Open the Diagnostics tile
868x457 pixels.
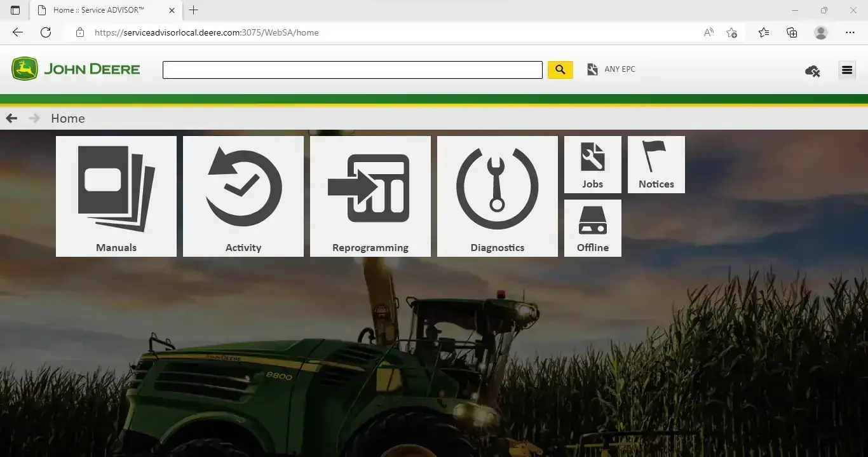point(498,196)
